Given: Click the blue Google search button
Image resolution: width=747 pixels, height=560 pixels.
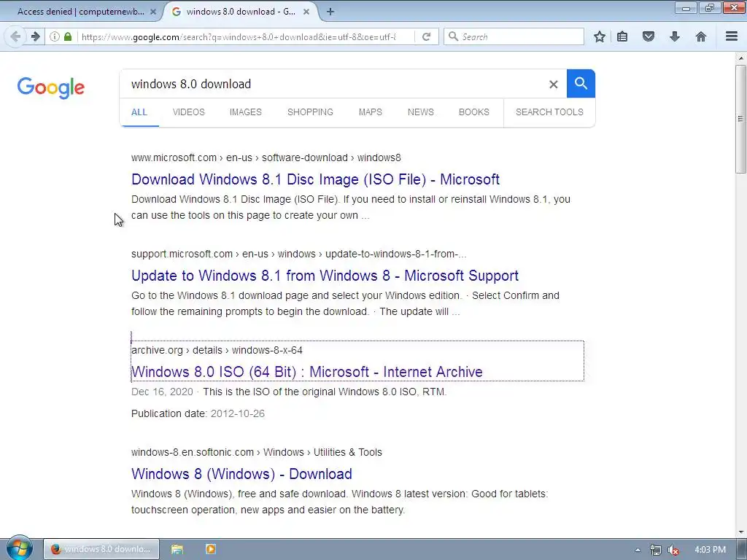Looking at the screenshot, I should click(581, 83).
